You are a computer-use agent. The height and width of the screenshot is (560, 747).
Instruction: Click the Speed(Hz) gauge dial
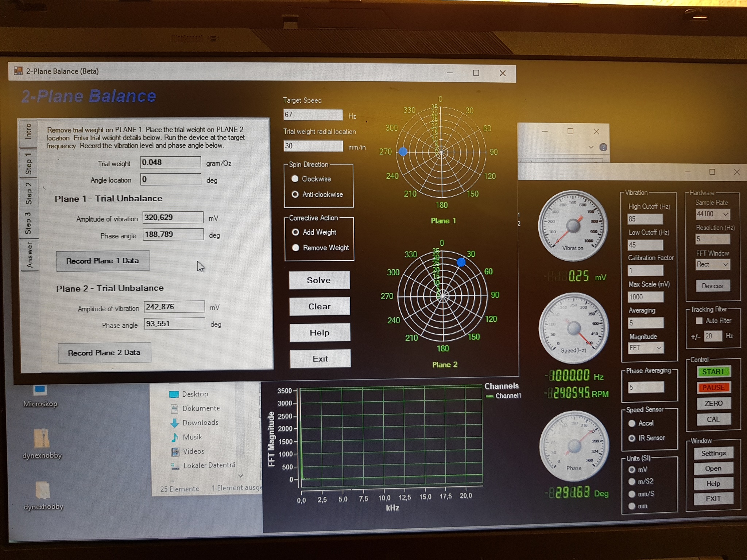574,328
